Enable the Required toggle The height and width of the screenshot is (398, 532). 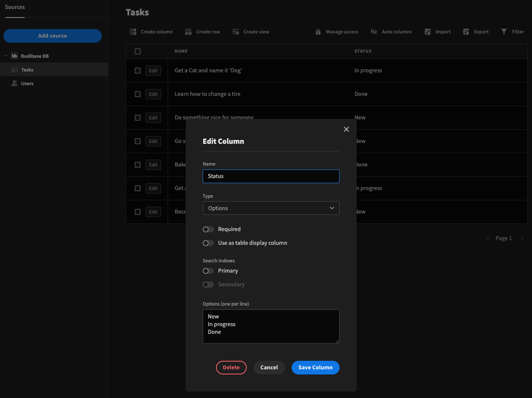(208, 229)
